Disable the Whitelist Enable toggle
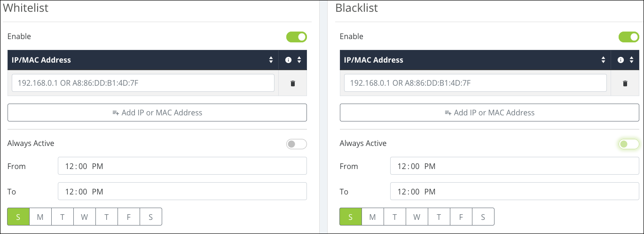The width and height of the screenshot is (644, 234). coord(297,37)
